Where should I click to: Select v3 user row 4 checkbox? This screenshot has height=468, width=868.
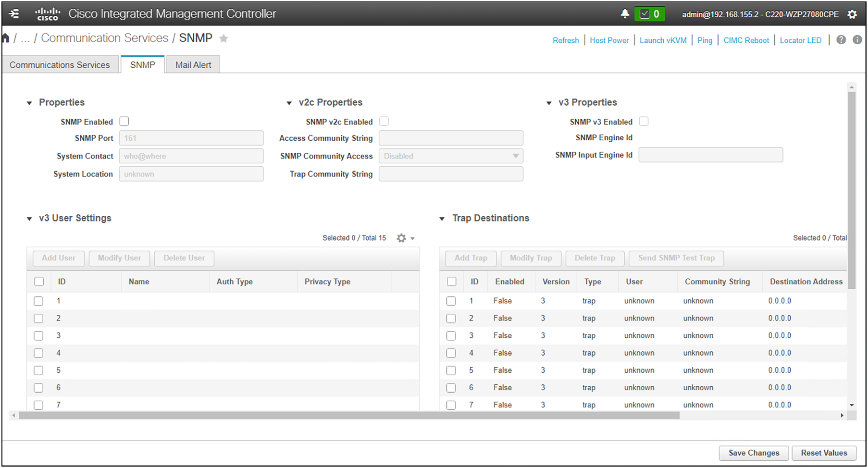(38, 353)
